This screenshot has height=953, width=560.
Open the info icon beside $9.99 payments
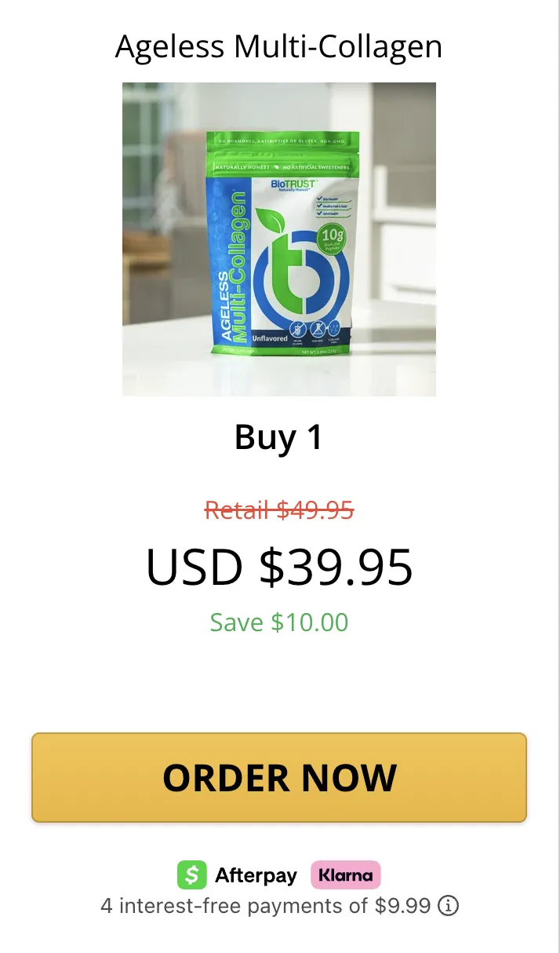[448, 907]
